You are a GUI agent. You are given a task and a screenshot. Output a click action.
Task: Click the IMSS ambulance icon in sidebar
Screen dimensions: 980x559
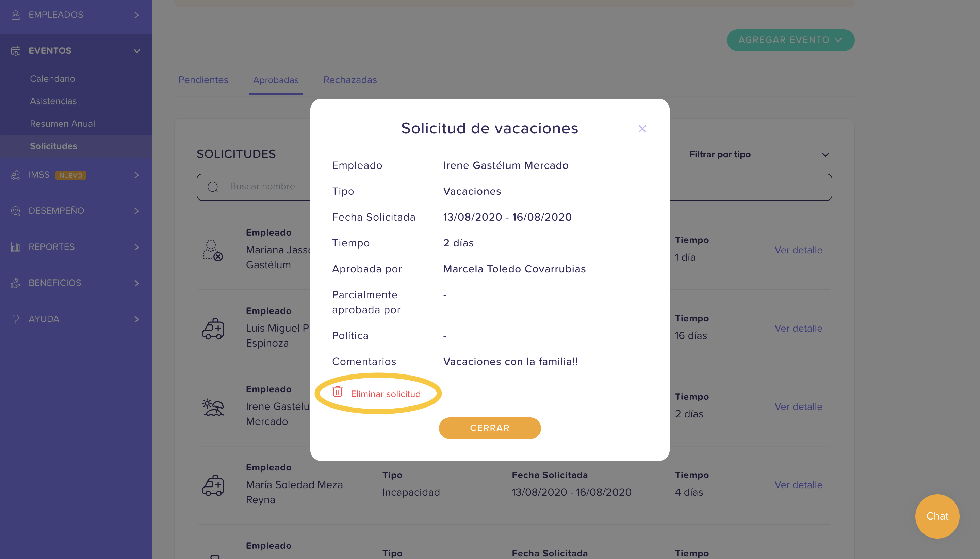(x=16, y=175)
